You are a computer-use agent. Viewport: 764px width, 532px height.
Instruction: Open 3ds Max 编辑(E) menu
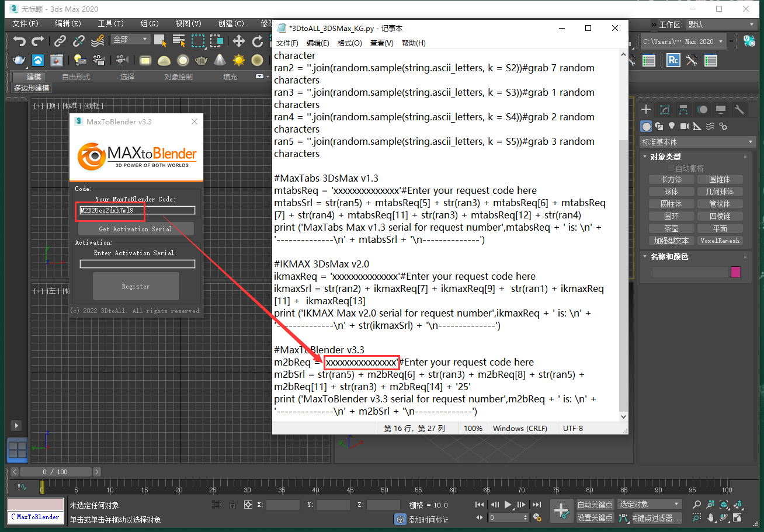pyautogui.click(x=68, y=24)
